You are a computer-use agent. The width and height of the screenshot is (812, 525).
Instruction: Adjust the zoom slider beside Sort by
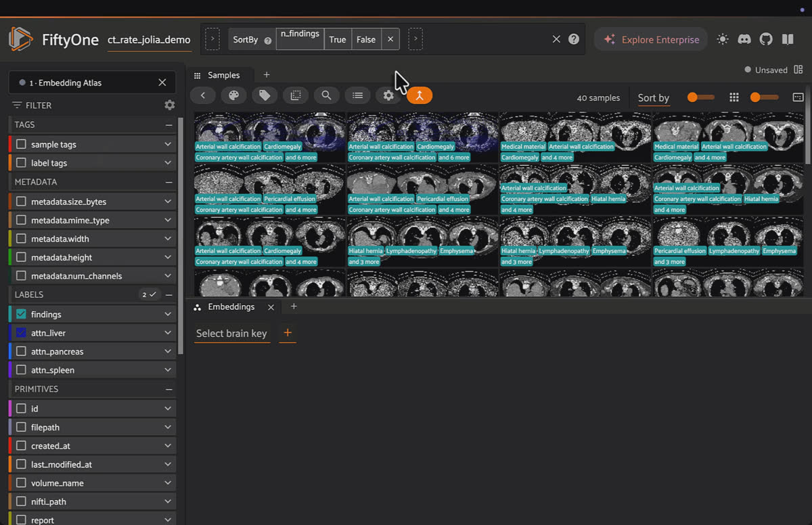[700, 97]
